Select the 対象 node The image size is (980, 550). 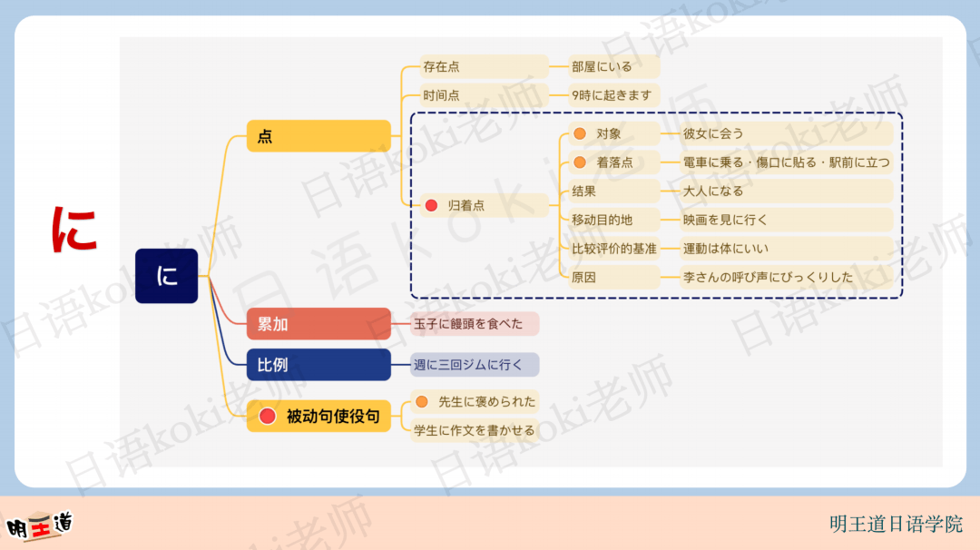613,133
